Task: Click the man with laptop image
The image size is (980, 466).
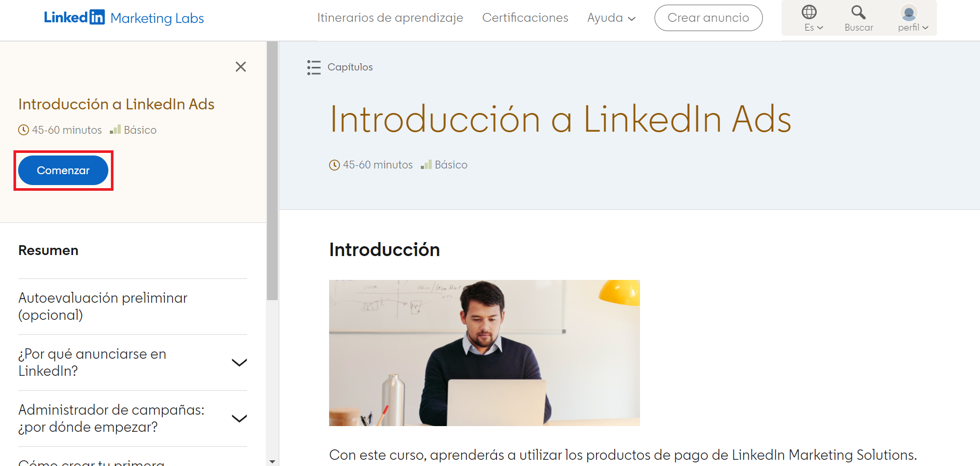Action: pyautogui.click(x=484, y=352)
